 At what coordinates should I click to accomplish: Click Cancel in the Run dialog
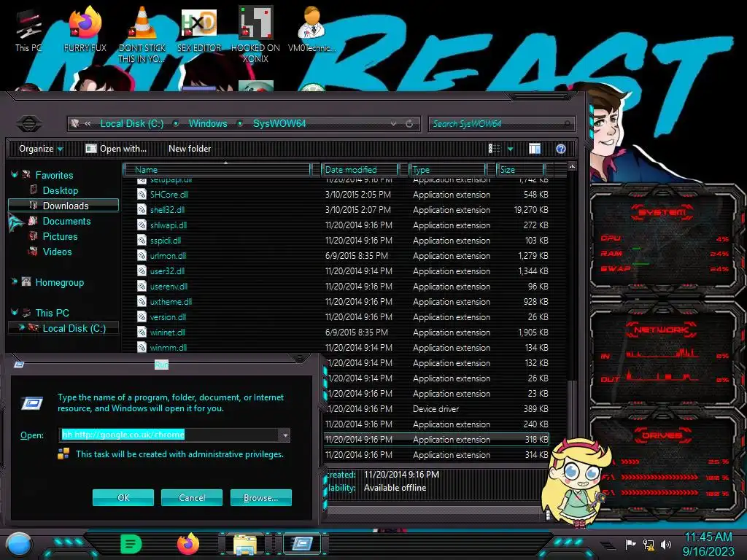(x=192, y=497)
